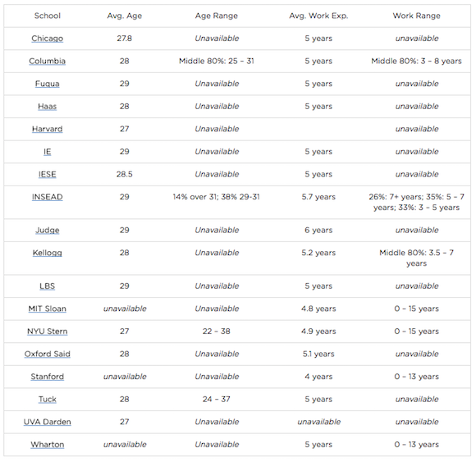Go to the Oxford Said link
The height and width of the screenshot is (462, 476).
click(x=48, y=354)
